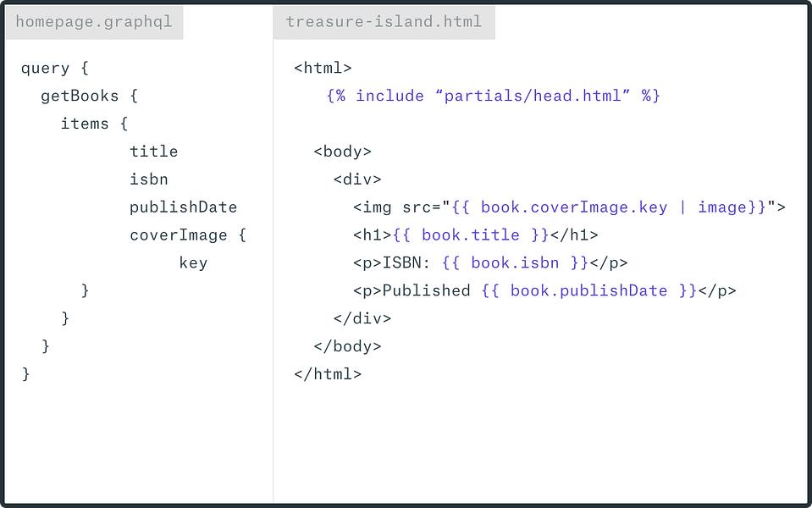Viewport: 812px width, 508px height.
Task: Click the coverImage field line
Action: coord(188,235)
